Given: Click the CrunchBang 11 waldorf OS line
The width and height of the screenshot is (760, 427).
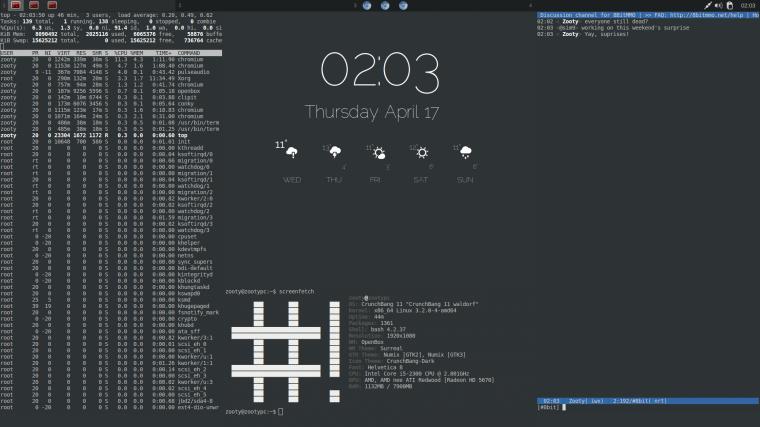Looking at the screenshot, I should 413,304.
